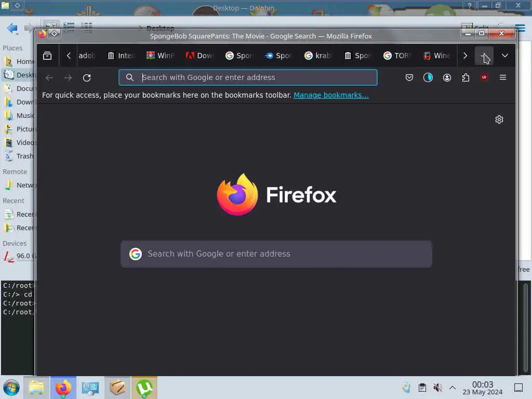
Task: Open Manage bookmarks link
Action: (331, 95)
